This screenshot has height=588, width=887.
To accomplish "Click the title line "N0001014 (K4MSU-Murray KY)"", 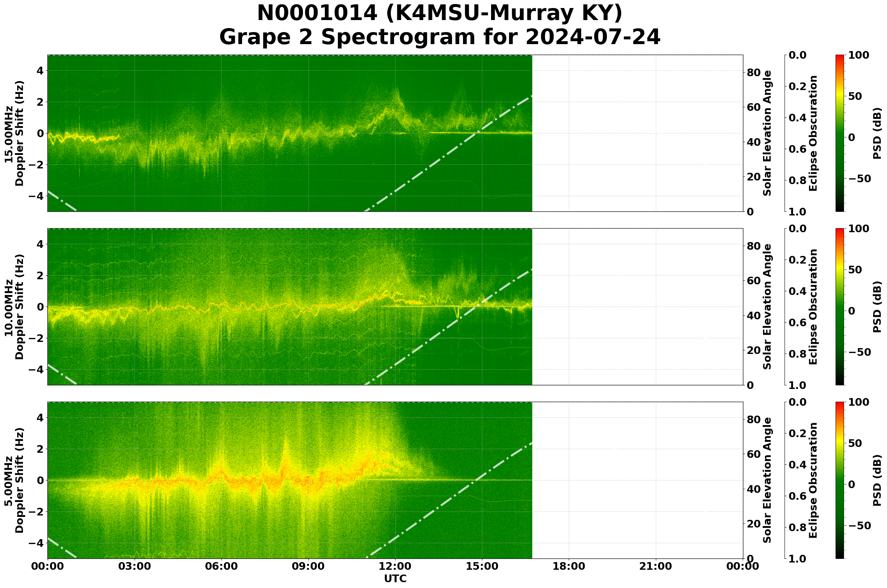I will [x=439, y=13].
